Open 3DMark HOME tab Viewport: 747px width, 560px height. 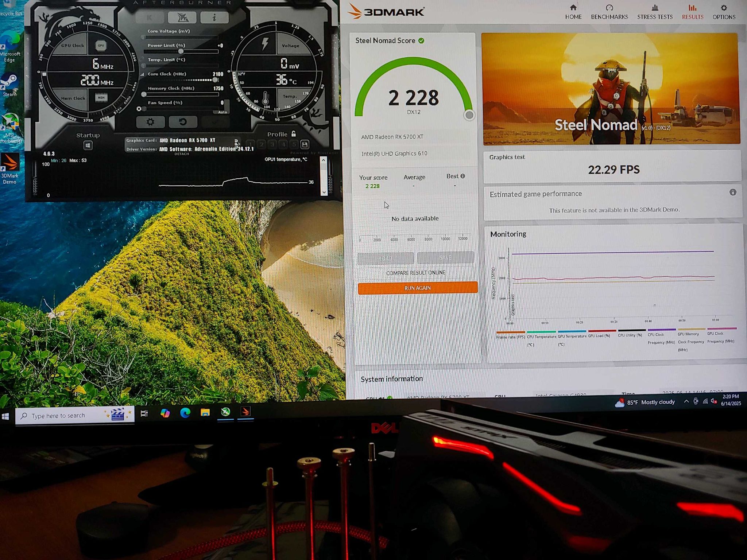pyautogui.click(x=573, y=12)
